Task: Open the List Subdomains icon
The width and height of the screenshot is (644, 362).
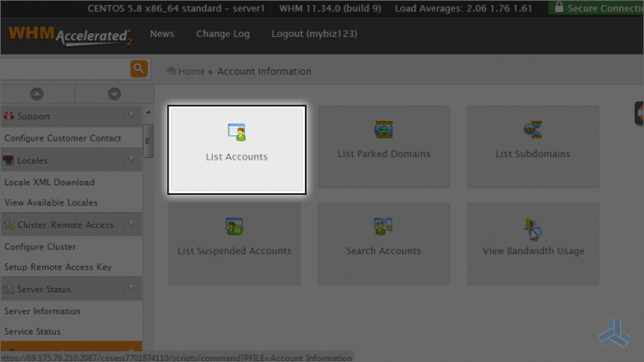Action: tap(532, 130)
